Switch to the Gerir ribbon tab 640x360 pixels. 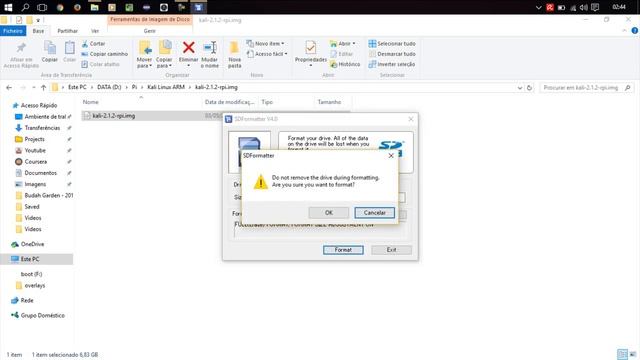pyautogui.click(x=149, y=31)
